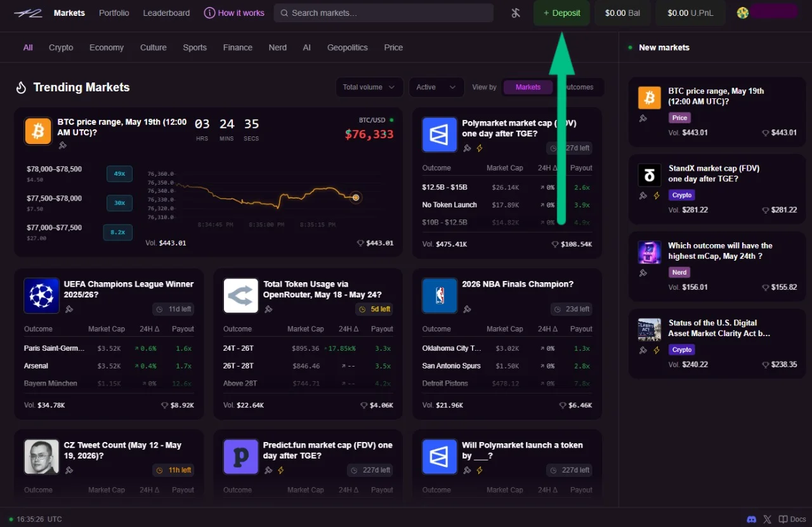Click the Nerd tag on highest mCap market
812x527 pixels.
pos(679,272)
